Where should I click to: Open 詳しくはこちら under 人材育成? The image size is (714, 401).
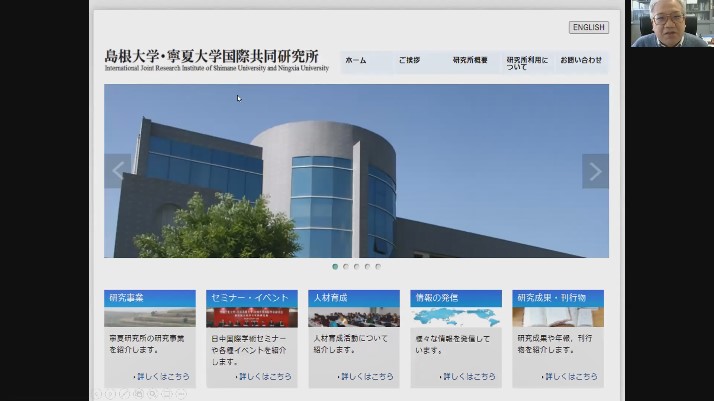point(367,376)
